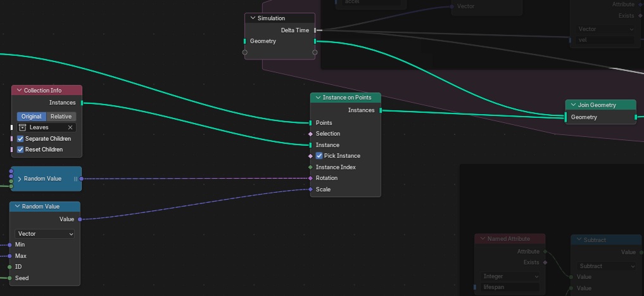Open the Vector data type dropdown in Random Value
The width and height of the screenshot is (644, 296).
[x=45, y=234]
